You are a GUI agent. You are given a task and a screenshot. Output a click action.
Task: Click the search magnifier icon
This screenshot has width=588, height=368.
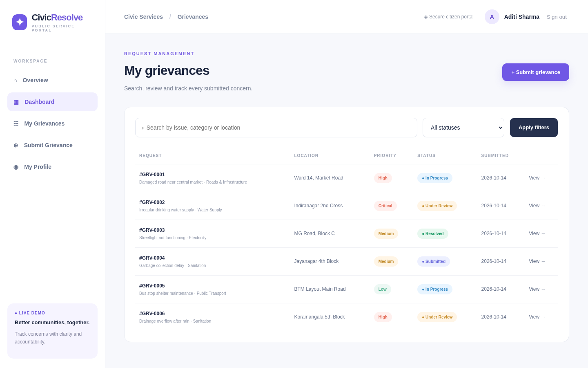[143, 128]
